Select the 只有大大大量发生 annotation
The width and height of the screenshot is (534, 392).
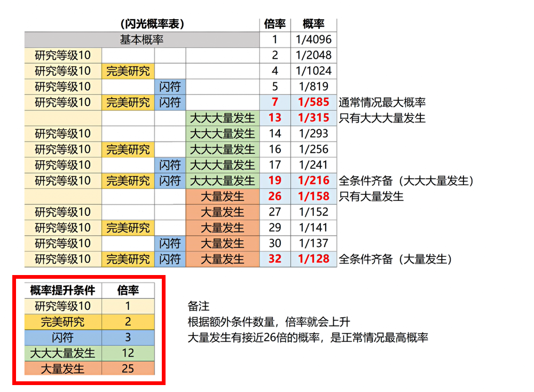[382, 118]
